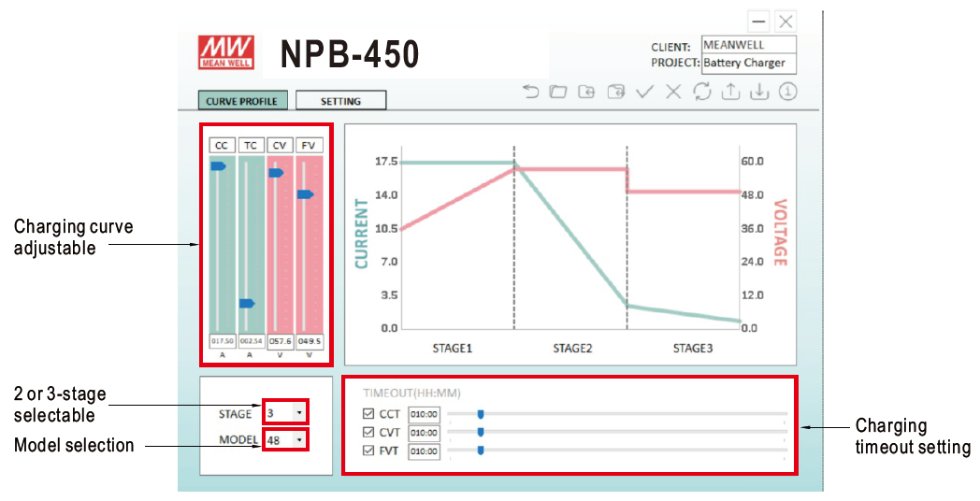Click the save-as folder icon
The height and width of the screenshot is (501, 980).
click(616, 92)
